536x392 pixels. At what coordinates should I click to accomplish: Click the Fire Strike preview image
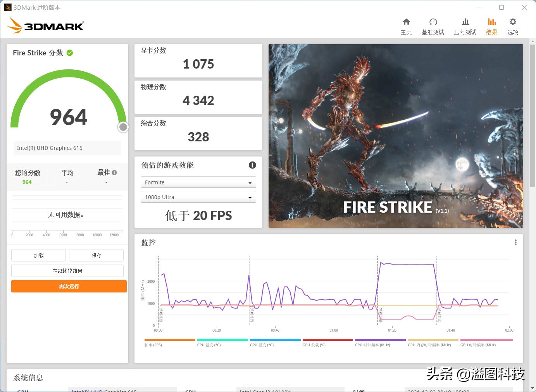point(396,136)
